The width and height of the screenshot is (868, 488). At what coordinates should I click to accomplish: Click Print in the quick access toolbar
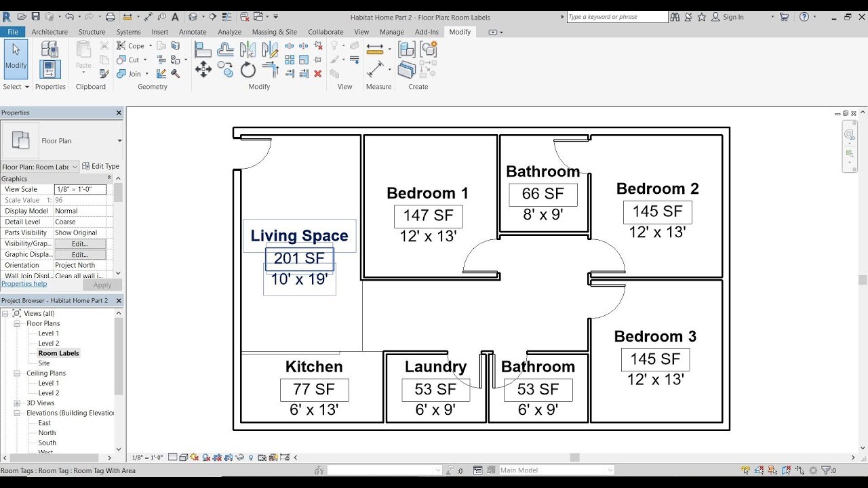point(110,17)
